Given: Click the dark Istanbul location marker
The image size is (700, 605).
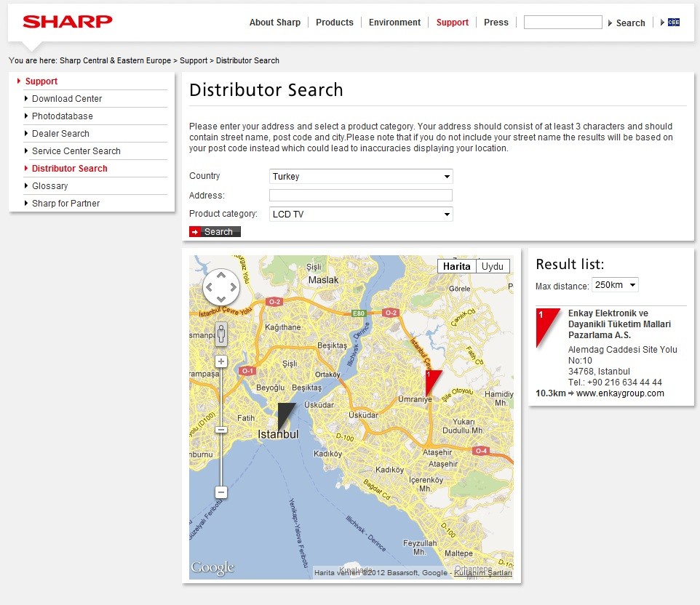Looking at the screenshot, I should (285, 415).
